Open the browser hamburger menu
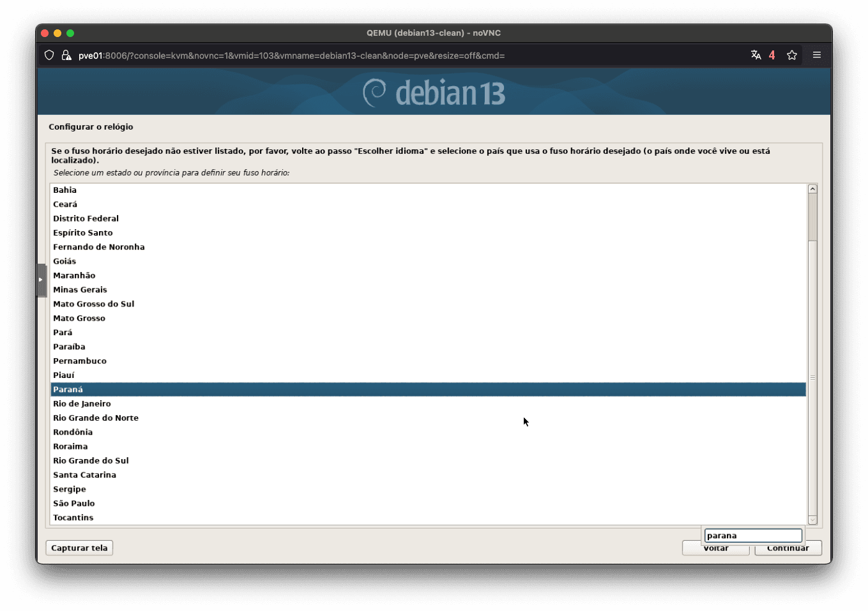 (x=816, y=55)
